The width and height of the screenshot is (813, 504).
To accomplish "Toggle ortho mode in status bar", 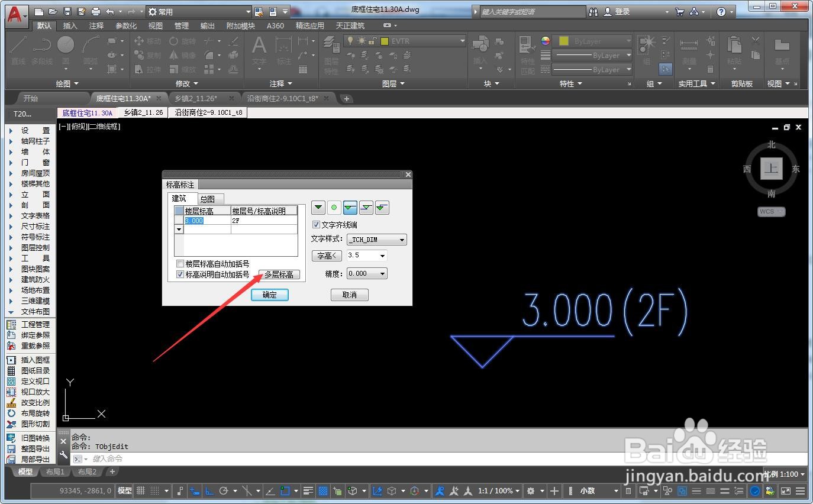I will (x=209, y=491).
